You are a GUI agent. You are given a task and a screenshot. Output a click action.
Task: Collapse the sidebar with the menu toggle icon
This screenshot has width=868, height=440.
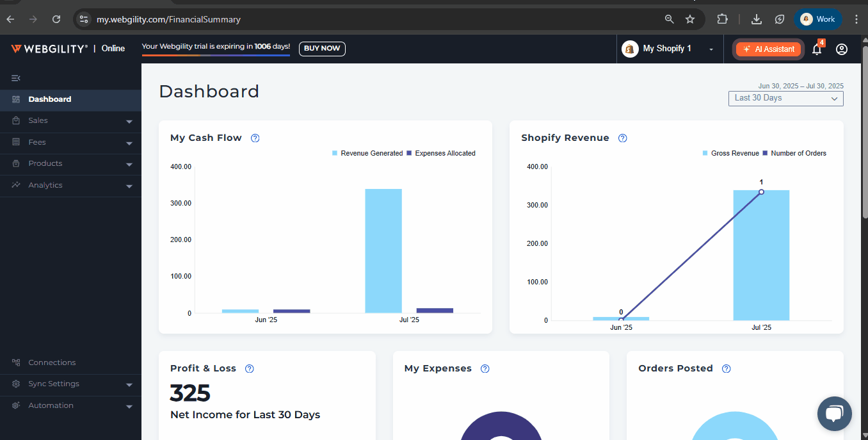point(16,78)
